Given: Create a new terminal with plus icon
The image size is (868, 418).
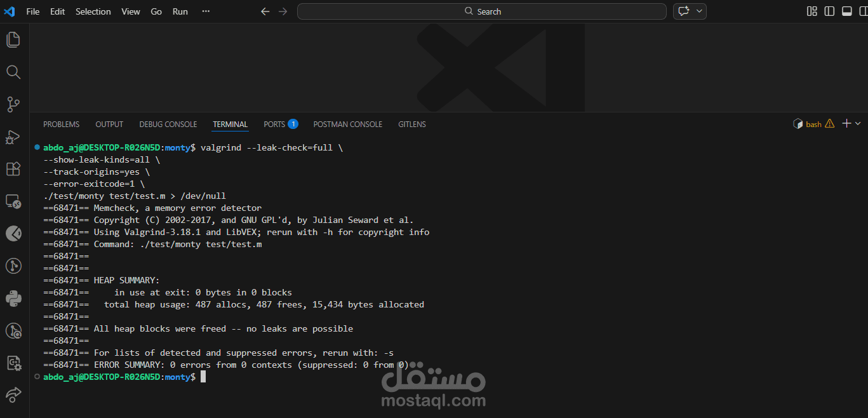Looking at the screenshot, I should (846, 123).
